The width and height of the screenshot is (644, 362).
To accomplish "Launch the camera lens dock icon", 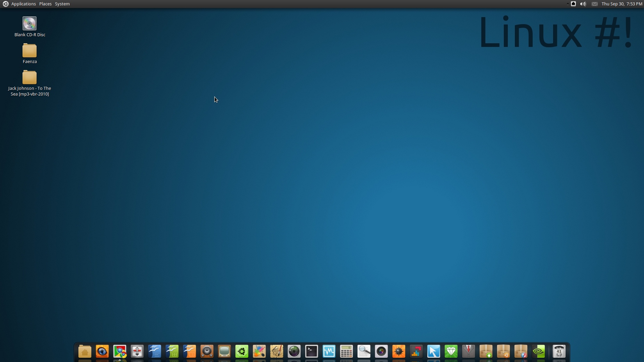I will click(x=381, y=351).
